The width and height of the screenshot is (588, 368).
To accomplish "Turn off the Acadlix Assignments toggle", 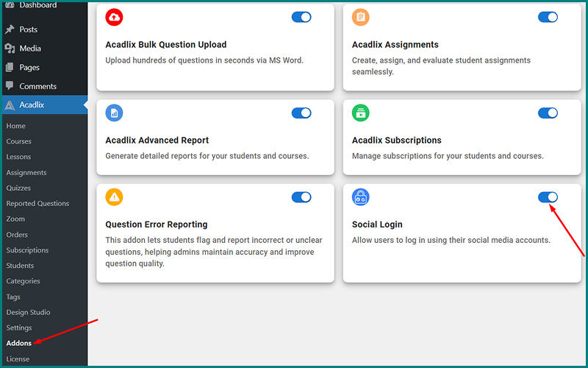I will pos(548,17).
